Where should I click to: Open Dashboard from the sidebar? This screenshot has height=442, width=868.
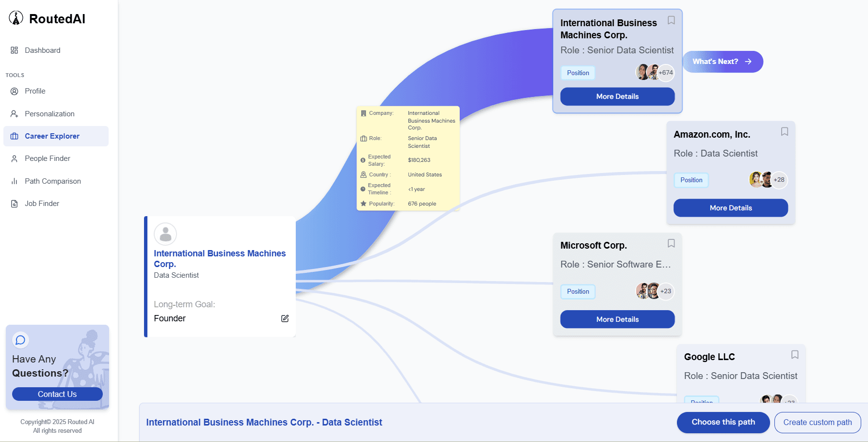tap(42, 50)
